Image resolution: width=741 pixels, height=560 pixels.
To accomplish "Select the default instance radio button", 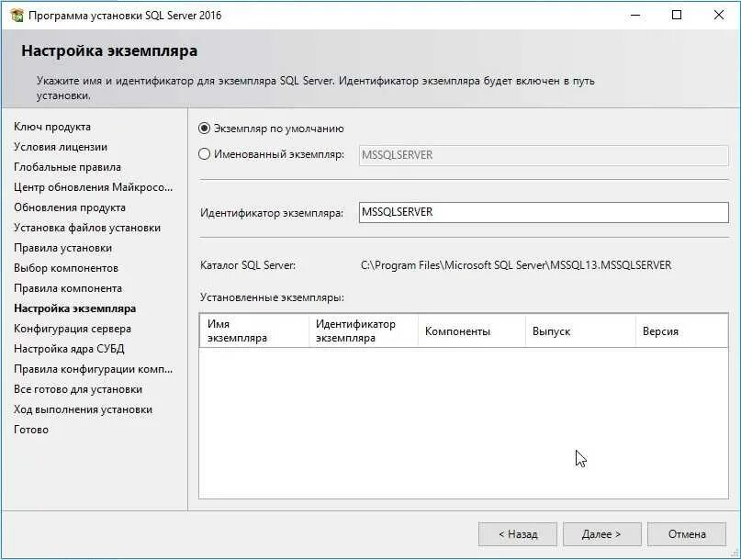I will (204, 129).
